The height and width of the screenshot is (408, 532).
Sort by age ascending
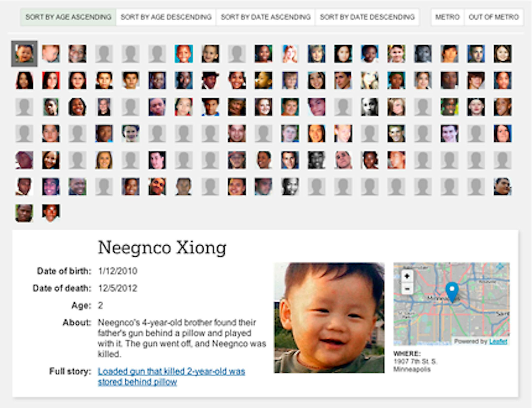68,17
